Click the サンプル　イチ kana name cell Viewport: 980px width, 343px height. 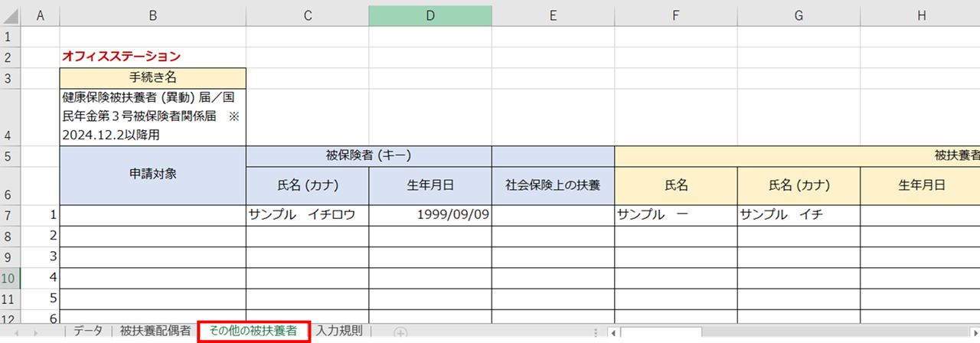799,215
